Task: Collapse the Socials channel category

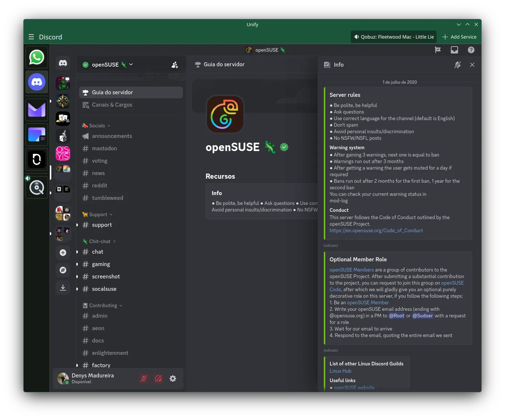Action: click(x=97, y=126)
